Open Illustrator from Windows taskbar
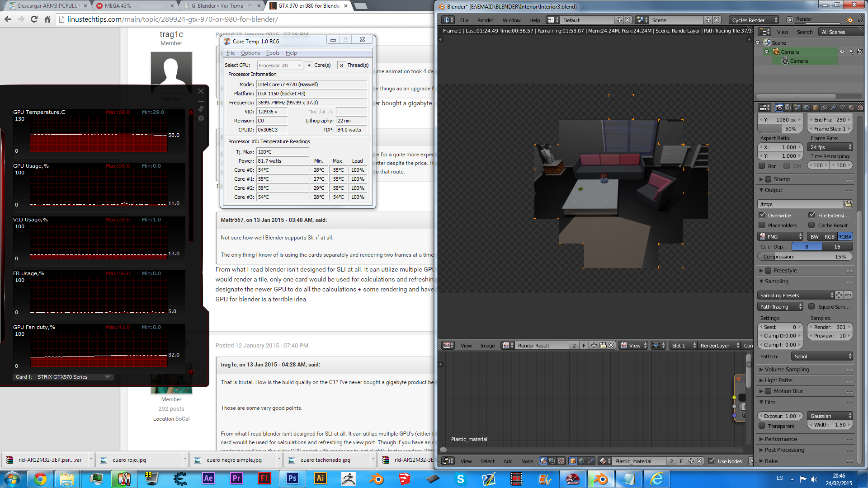 321,479
